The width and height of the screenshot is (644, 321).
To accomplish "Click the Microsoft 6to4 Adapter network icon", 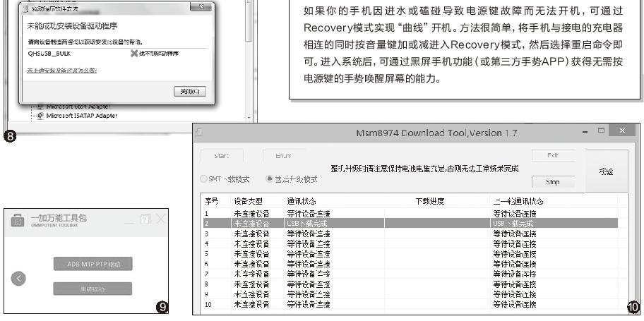I will tap(40, 107).
